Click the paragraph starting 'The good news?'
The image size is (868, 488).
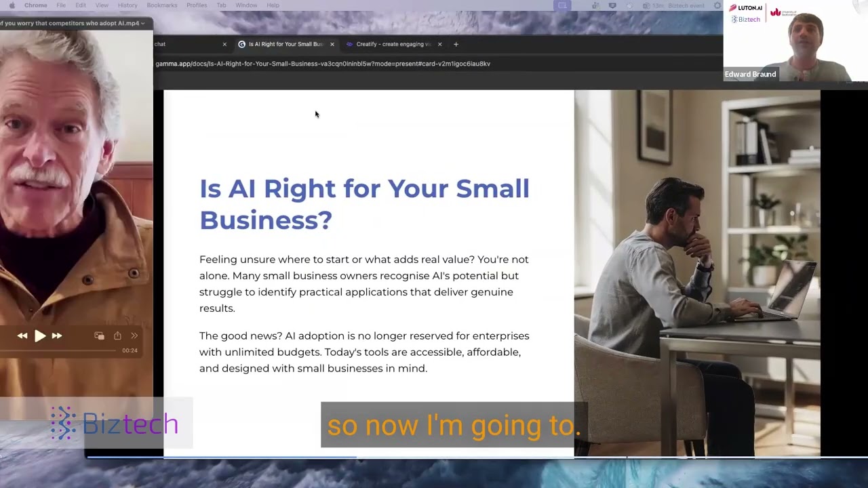click(x=364, y=352)
